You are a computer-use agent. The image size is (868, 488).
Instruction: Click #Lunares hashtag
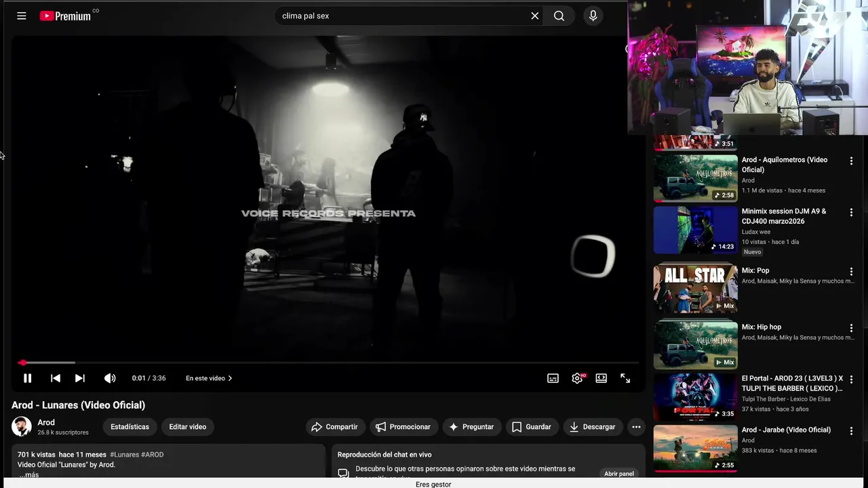point(124,455)
